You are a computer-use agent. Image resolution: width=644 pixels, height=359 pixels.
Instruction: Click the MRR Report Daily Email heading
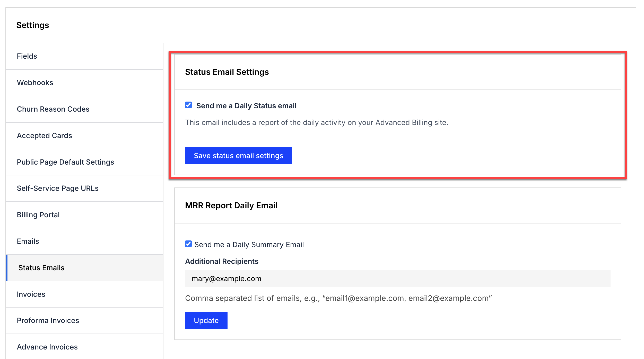pyautogui.click(x=231, y=205)
